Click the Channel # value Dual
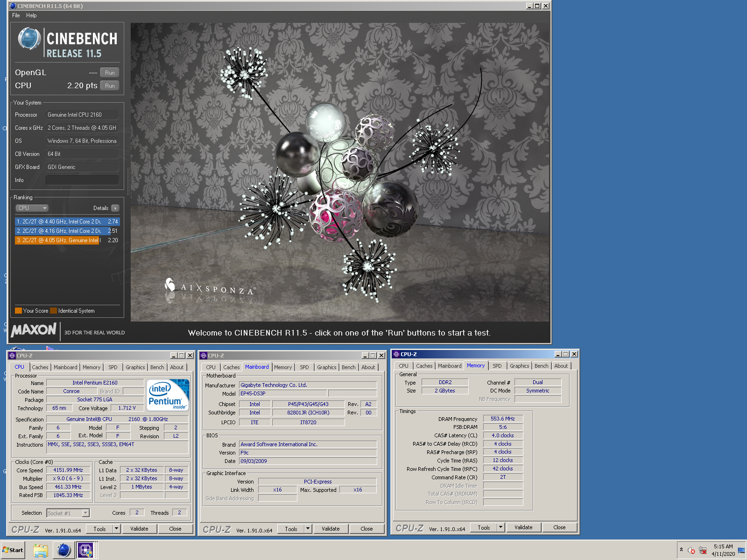Viewport: 747px width, 560px height. (x=538, y=383)
